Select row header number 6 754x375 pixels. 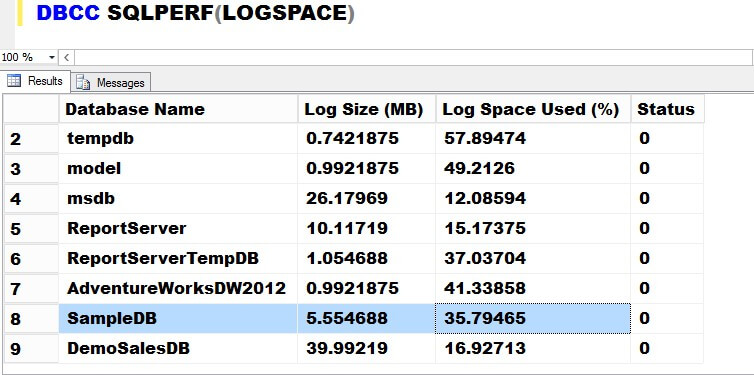click(x=31, y=259)
